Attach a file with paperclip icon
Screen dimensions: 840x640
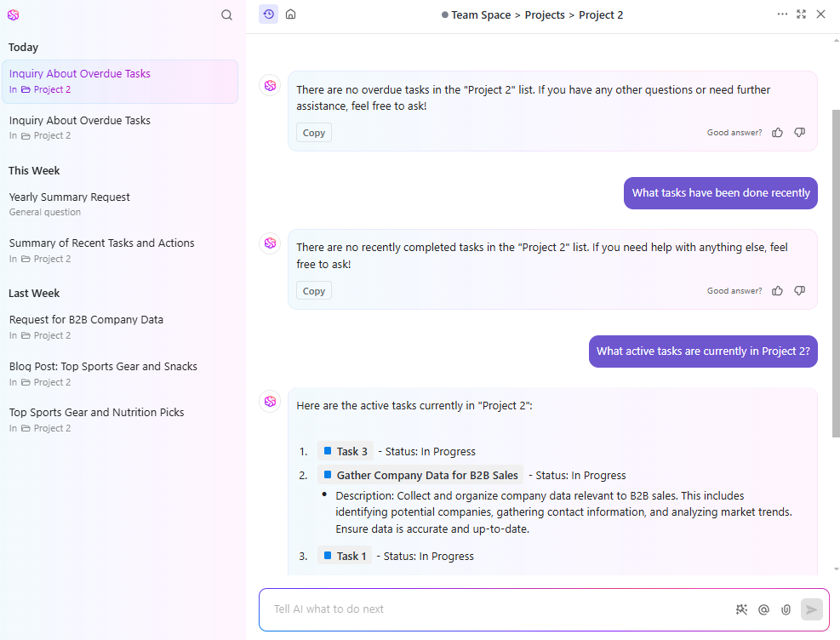tap(786, 609)
